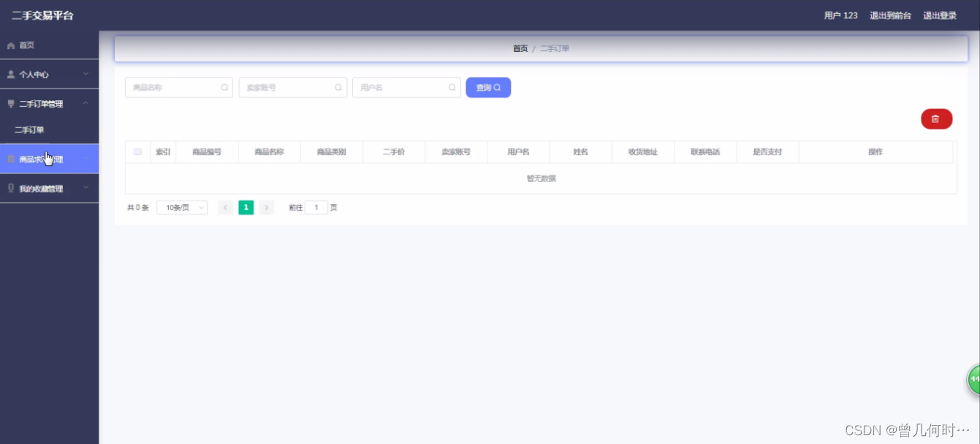Click the icon beside 二手订单管理
The width and height of the screenshot is (980, 444).
(11, 104)
